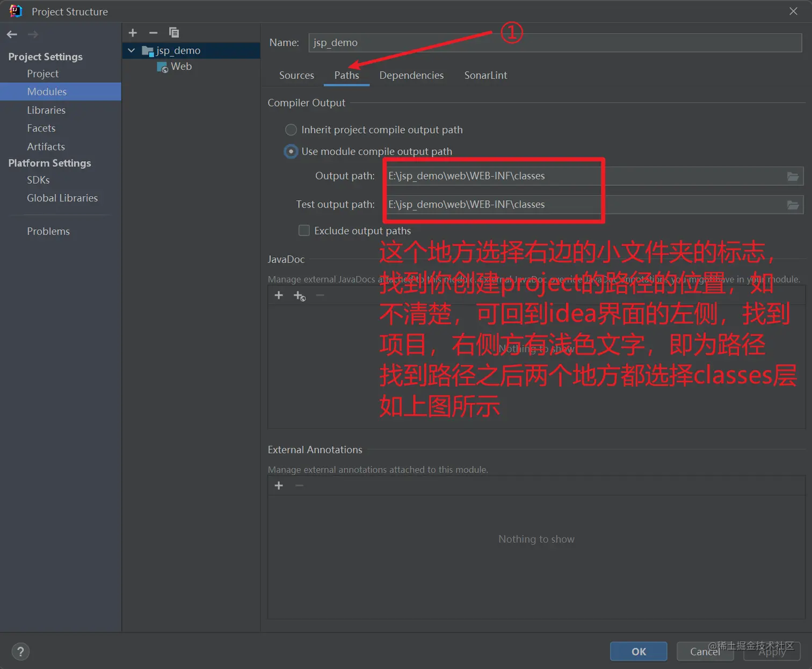Viewport: 812px width, 669px height.
Task: Click the IntelliJ IDEA logo icon
Action: coord(16,11)
